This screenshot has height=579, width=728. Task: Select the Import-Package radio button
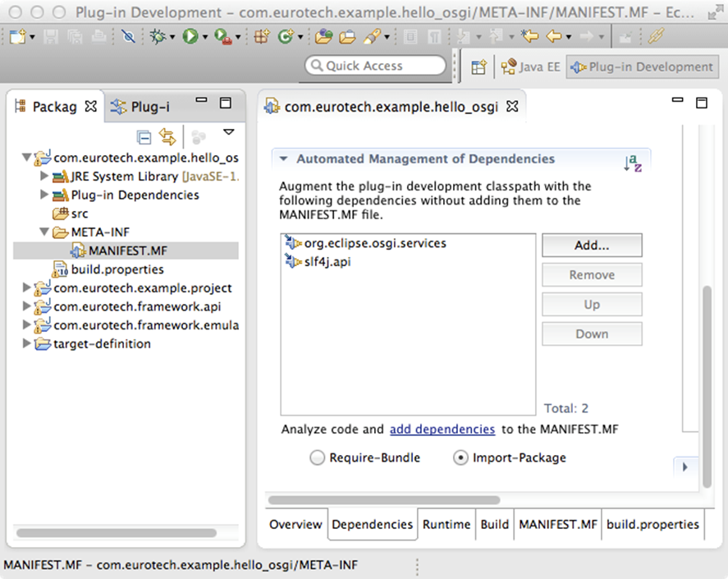460,457
